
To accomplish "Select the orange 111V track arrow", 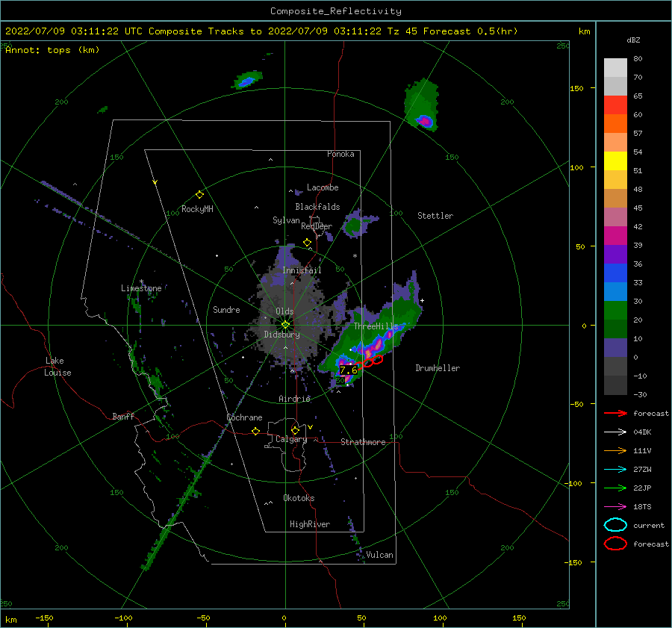I will [x=615, y=450].
